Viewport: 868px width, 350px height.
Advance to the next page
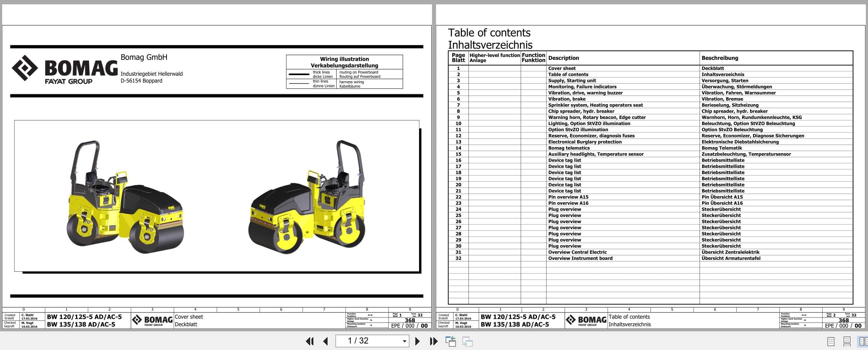[418, 341]
